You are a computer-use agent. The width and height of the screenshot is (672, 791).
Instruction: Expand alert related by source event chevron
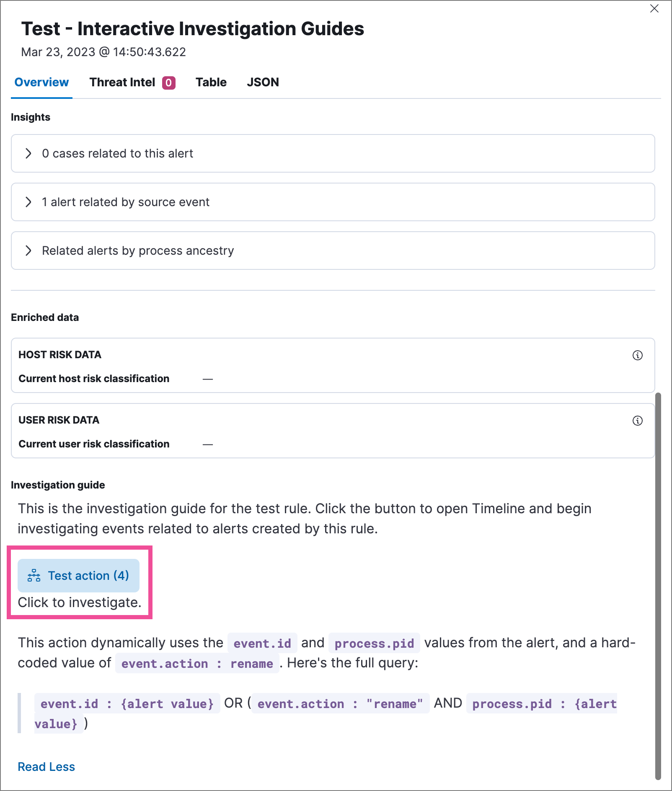pyautogui.click(x=28, y=202)
